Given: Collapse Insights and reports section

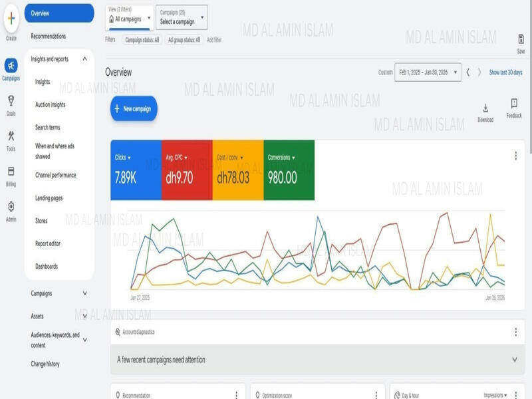Looking at the screenshot, I should [85, 59].
